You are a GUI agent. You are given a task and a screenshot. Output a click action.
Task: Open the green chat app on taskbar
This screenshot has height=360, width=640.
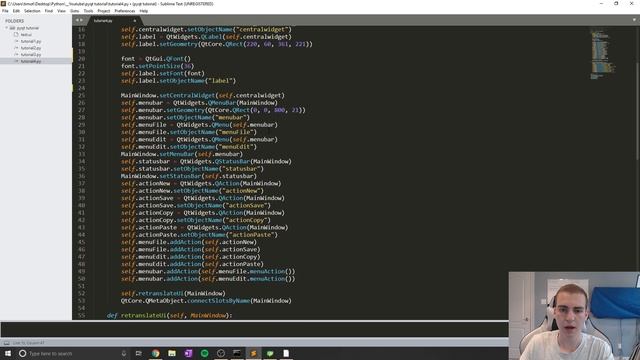point(270,353)
